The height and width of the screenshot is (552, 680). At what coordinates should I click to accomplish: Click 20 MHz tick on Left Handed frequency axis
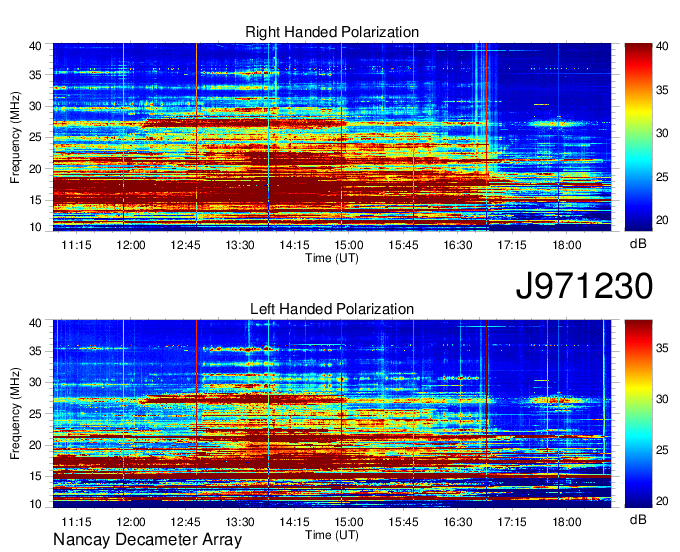[x=35, y=445]
